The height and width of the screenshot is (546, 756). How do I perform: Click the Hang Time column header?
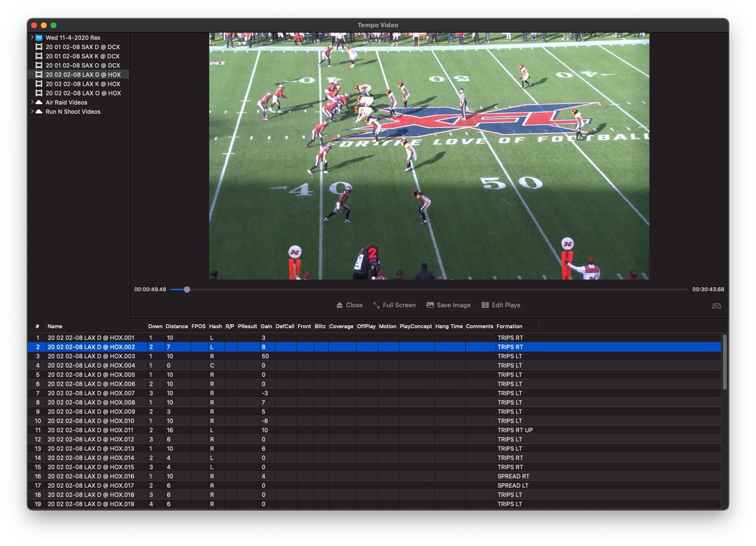click(449, 326)
